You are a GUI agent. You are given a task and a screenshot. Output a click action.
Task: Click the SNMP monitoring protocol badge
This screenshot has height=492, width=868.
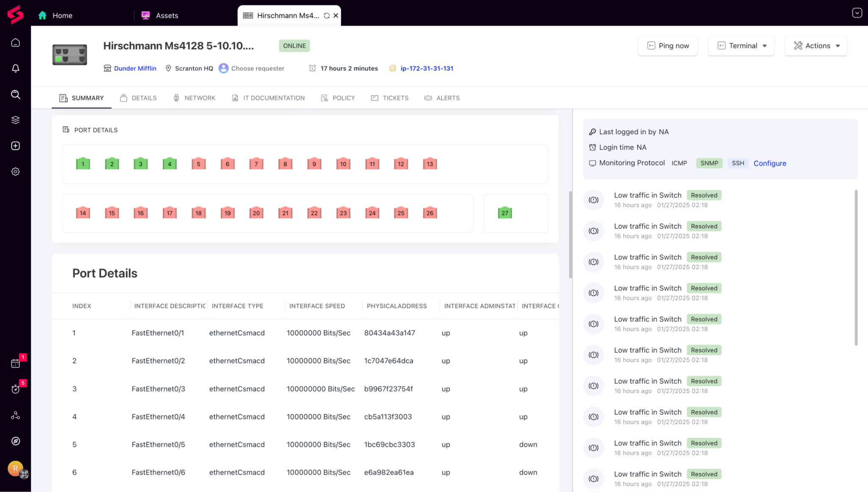click(x=709, y=163)
